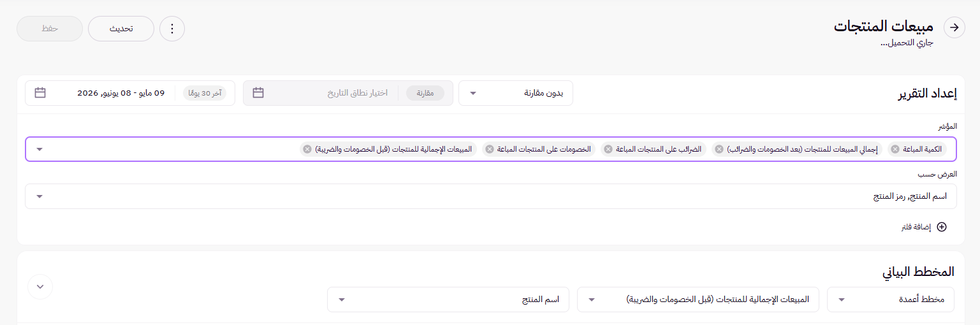Click the back arrow next to مبيعات المنتجات

pyautogui.click(x=954, y=27)
